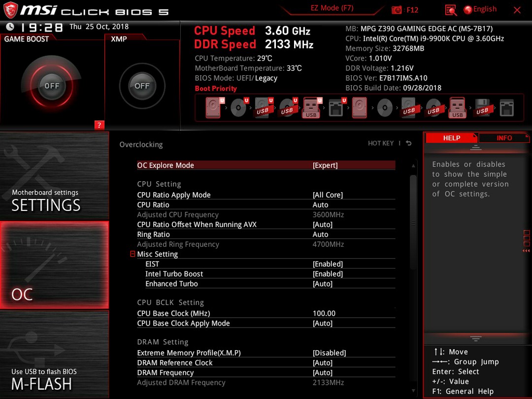The height and width of the screenshot is (399, 532).
Task: Open the OC overclocking section
Action: point(54,265)
